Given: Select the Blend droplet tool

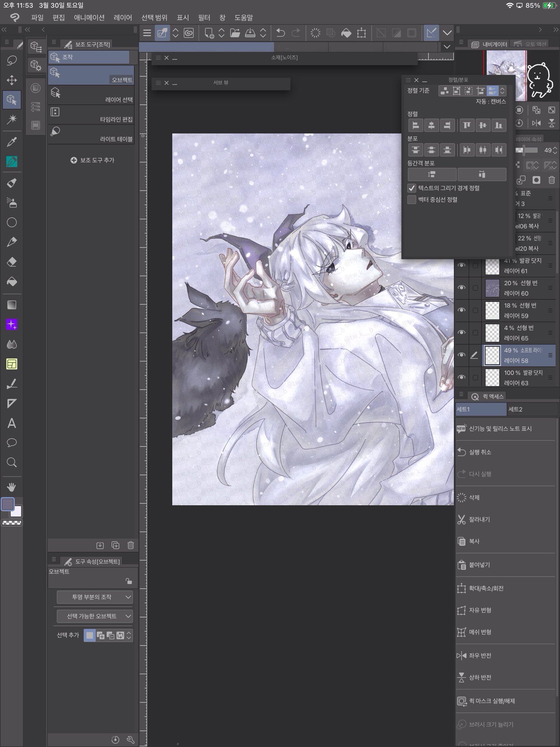Looking at the screenshot, I should (x=12, y=344).
